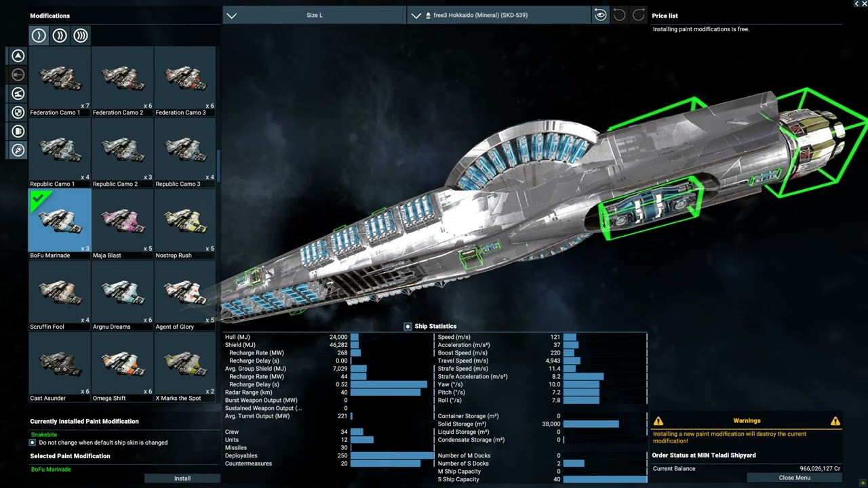868x488 pixels.
Task: Click the Close Menu button
Action: click(x=794, y=477)
